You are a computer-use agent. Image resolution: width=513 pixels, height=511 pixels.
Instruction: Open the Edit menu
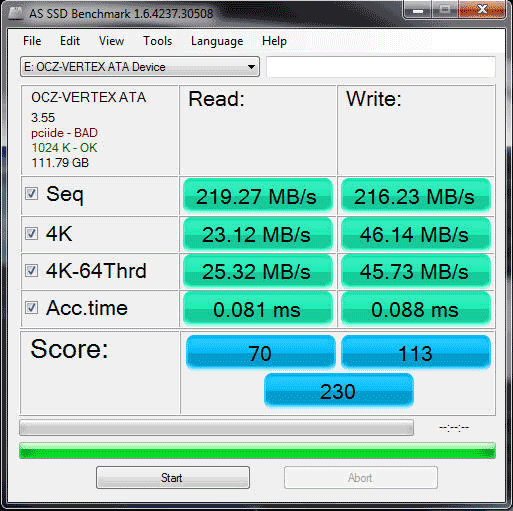click(70, 41)
